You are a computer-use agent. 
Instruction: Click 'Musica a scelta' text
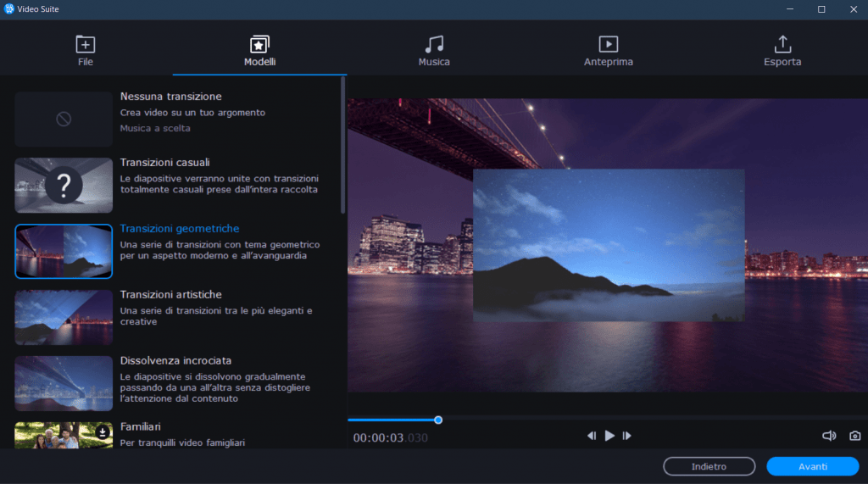[x=155, y=128]
